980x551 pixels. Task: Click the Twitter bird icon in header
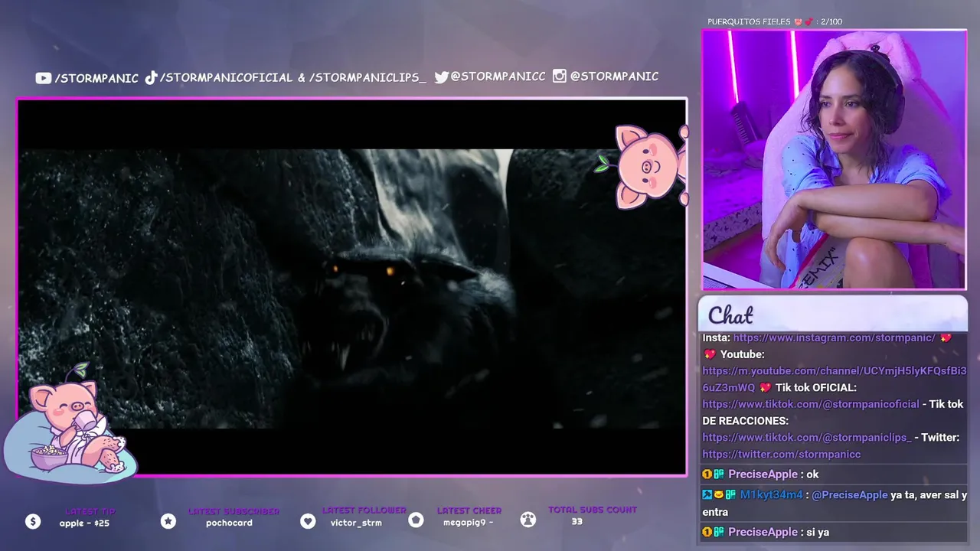pyautogui.click(x=441, y=77)
